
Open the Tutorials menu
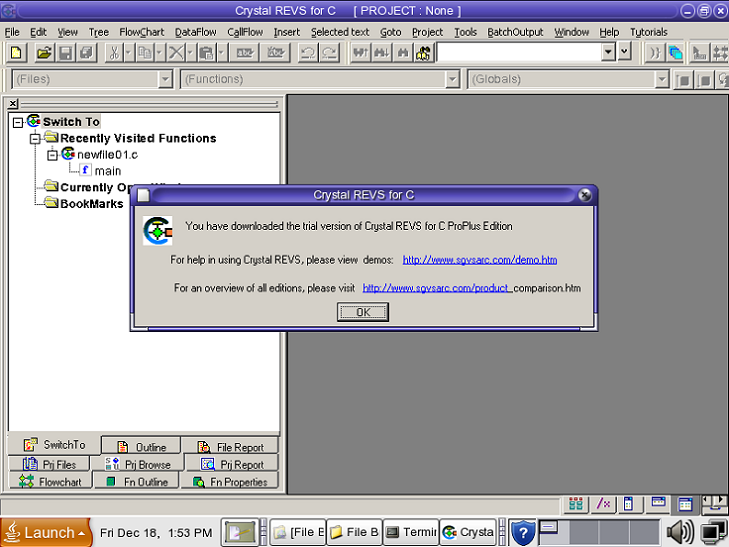tap(649, 32)
